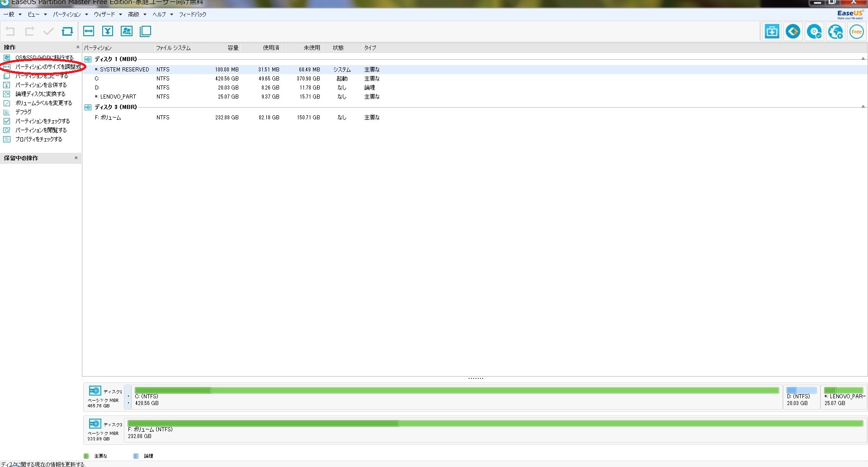Image resolution: width=868 pixels, height=467 pixels.
Task: Select the F: ボリューム partition row
Action: coord(475,118)
